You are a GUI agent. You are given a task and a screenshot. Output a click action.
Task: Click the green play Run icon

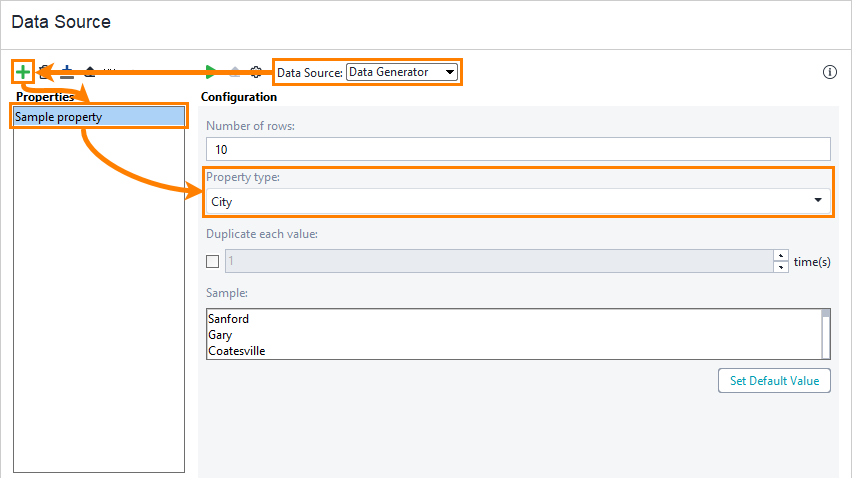(211, 72)
